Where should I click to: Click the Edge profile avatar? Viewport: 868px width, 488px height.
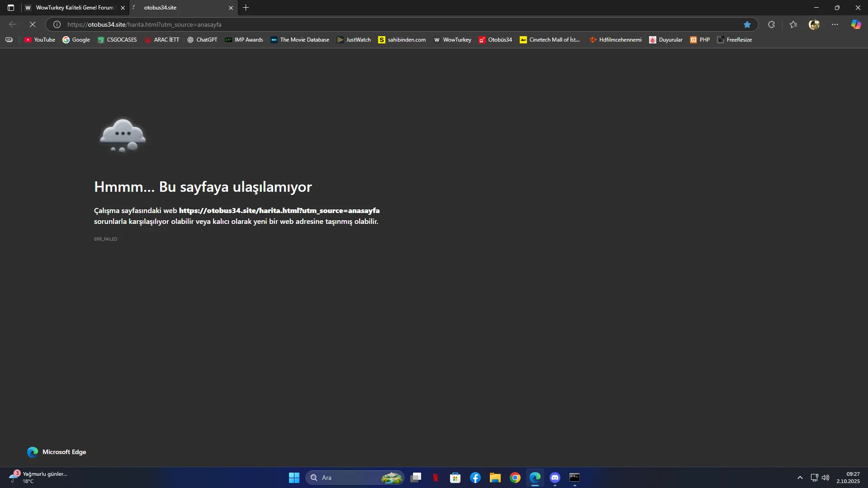tap(814, 24)
